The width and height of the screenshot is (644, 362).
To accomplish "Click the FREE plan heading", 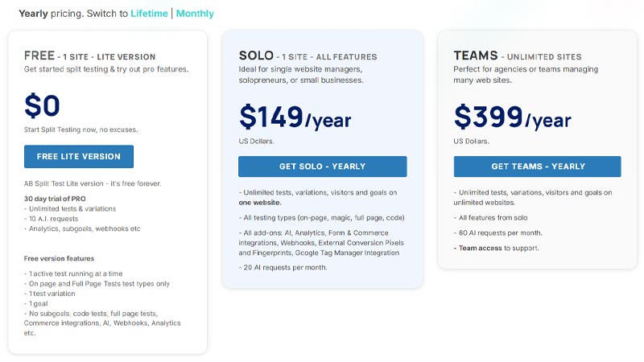I will pos(39,56).
